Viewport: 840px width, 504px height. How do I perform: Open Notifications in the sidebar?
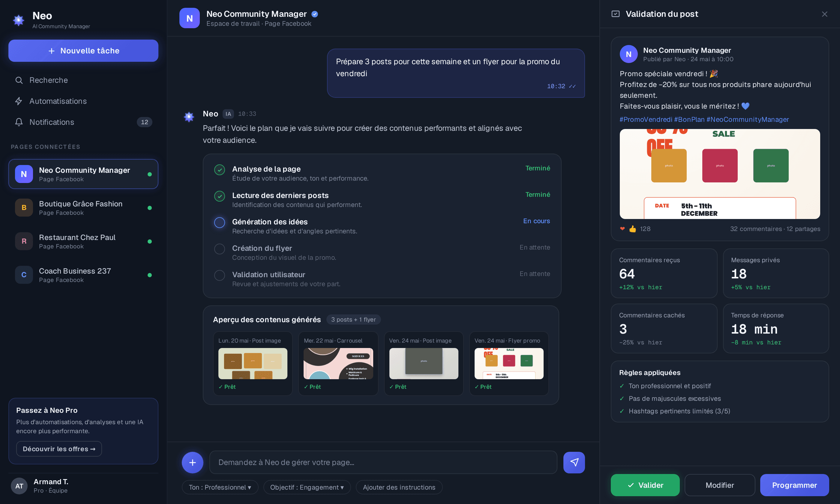pos(83,122)
